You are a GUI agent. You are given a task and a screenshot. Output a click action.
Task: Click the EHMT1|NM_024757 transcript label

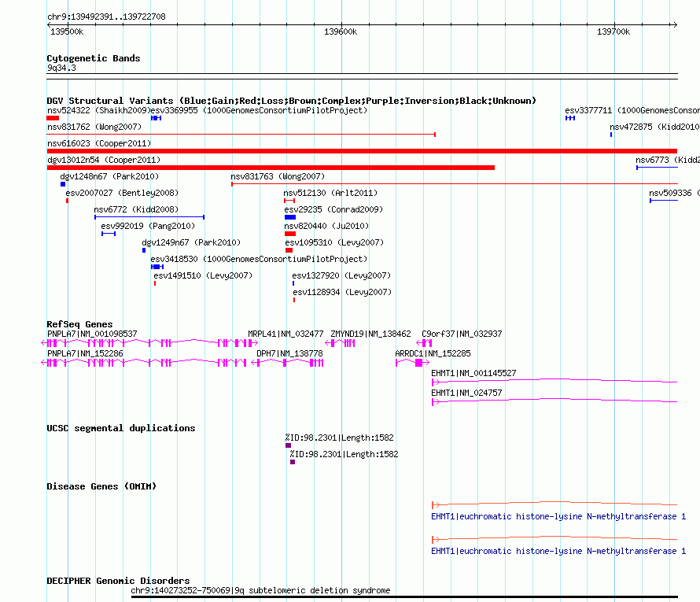pyautogui.click(x=466, y=393)
